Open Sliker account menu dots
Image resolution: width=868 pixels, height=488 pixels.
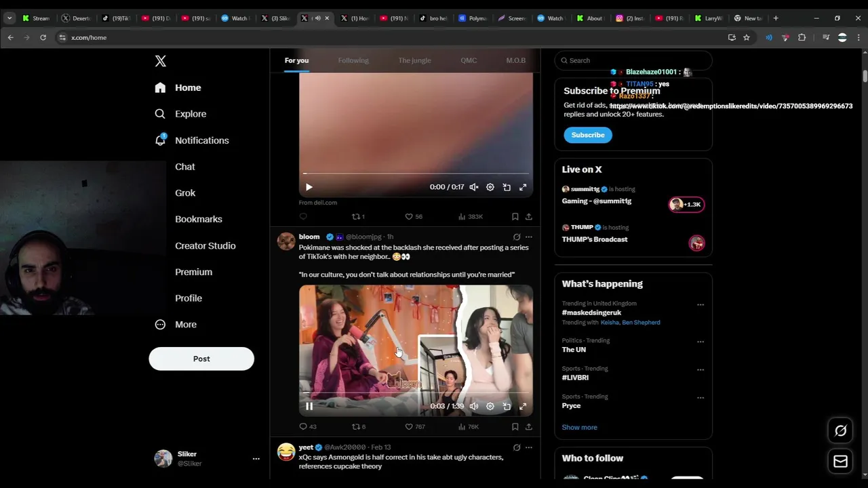(256, 459)
